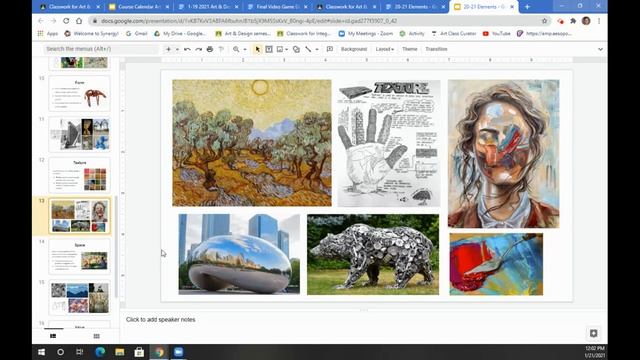Select the line tool icon
The image size is (640, 360).
pyautogui.click(x=308, y=49)
